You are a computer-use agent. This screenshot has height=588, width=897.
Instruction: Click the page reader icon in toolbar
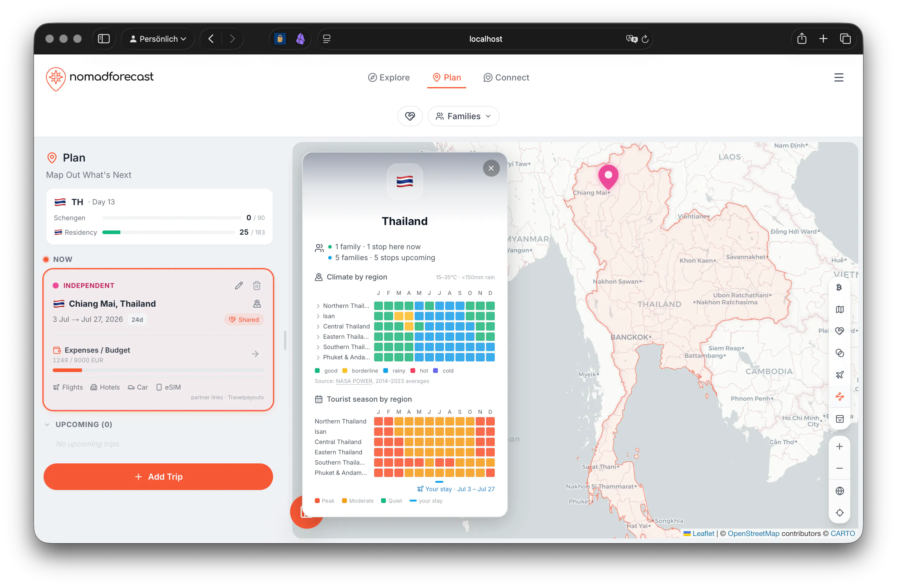coord(327,39)
